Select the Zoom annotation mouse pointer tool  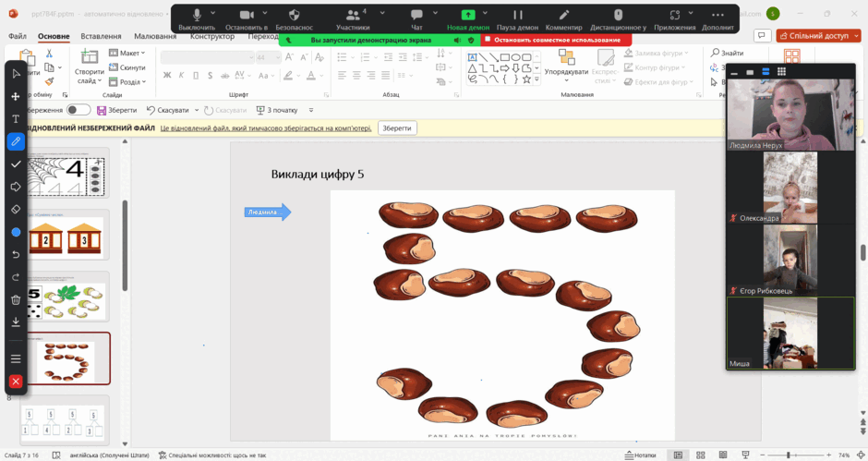pyautogui.click(x=16, y=74)
